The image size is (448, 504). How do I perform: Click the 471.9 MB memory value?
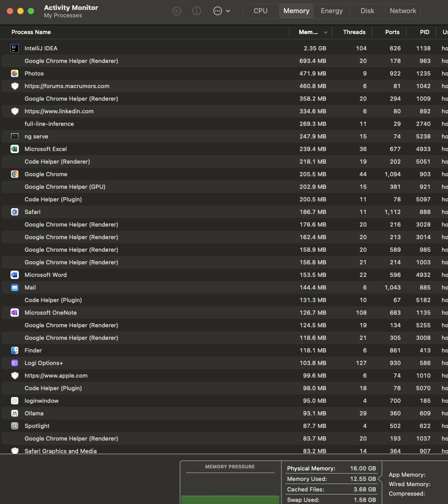(312, 73)
